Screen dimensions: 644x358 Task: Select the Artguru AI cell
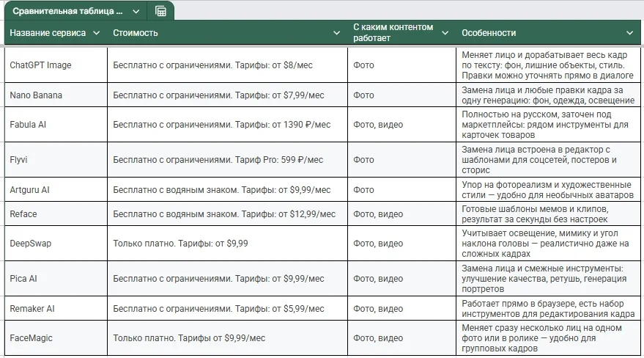tap(56, 189)
